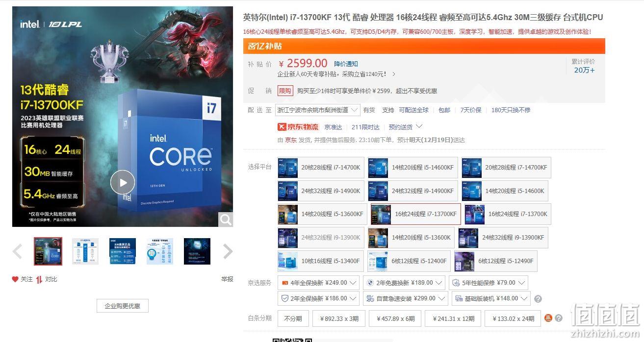Expand the 4年全保换新 ¥249.00 service dropdown
Screen dimensions: 644x342
pyautogui.click(x=319, y=283)
